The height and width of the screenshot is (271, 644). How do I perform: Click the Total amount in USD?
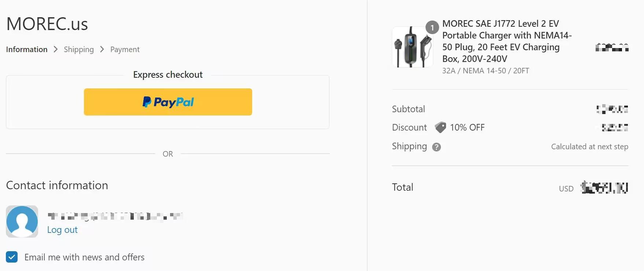coord(604,188)
